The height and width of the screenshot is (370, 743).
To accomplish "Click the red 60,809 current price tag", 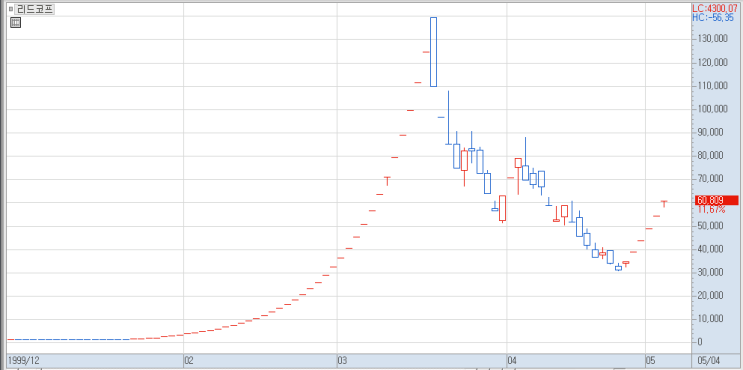I will [x=716, y=200].
